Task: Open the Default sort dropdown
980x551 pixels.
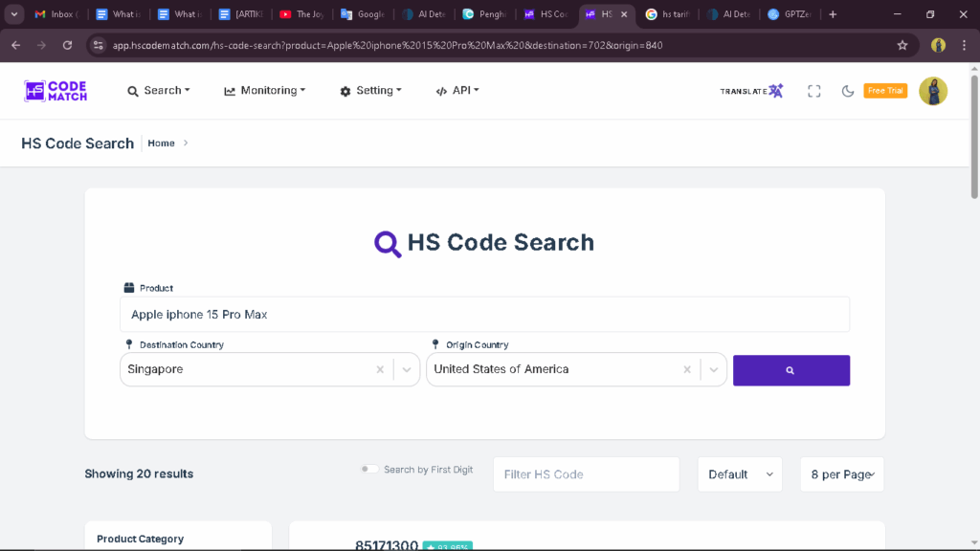Action: point(740,474)
